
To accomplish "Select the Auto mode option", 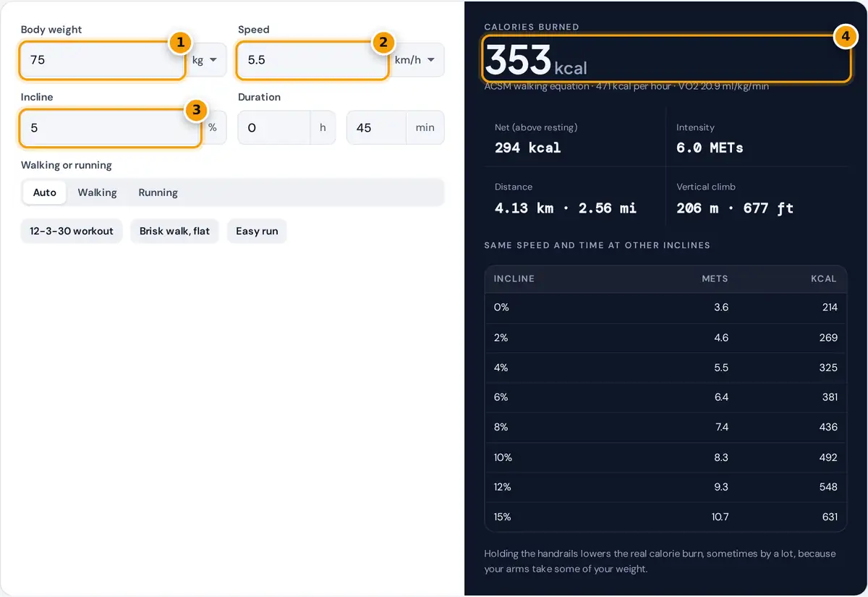I will pos(45,192).
